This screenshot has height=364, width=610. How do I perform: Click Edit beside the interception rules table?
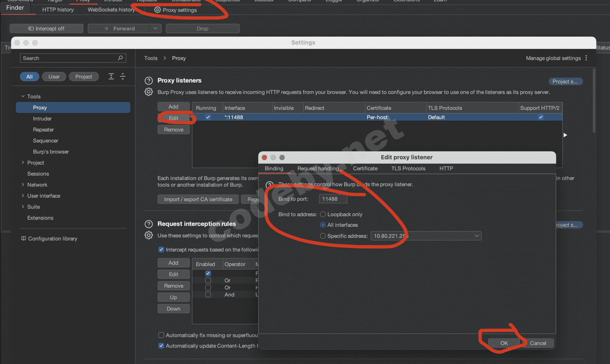coord(173,274)
